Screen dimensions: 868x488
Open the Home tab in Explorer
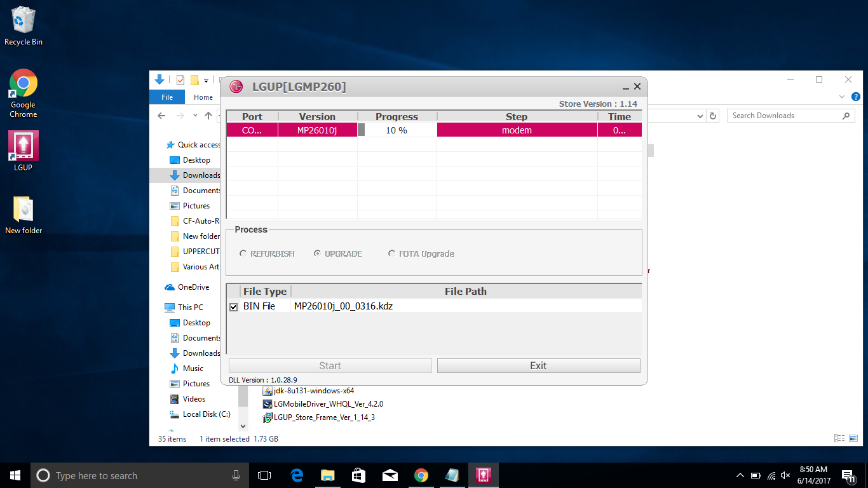203,97
